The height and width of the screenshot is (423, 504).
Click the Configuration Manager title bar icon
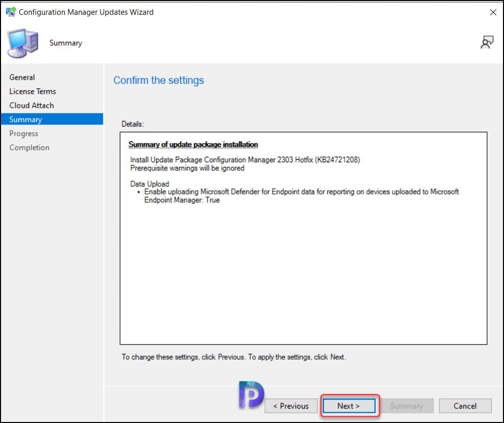coord(11,12)
